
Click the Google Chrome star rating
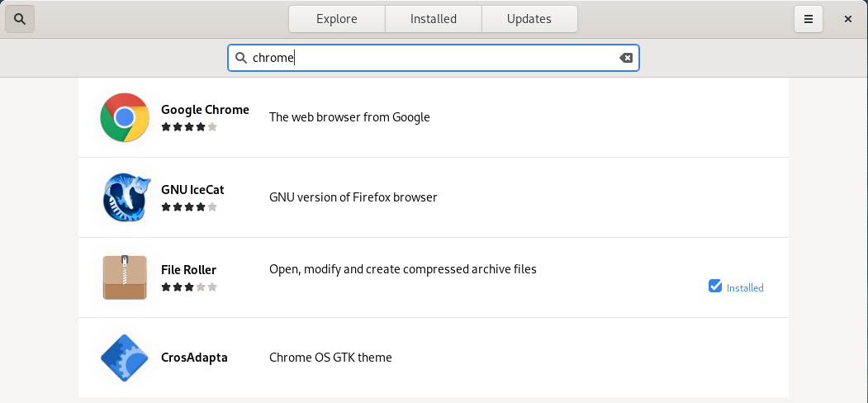click(189, 127)
